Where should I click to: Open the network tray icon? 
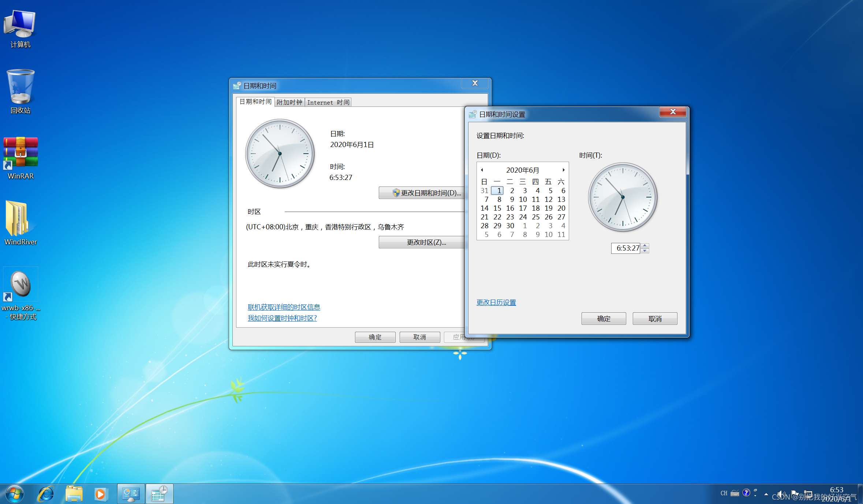[808, 494]
